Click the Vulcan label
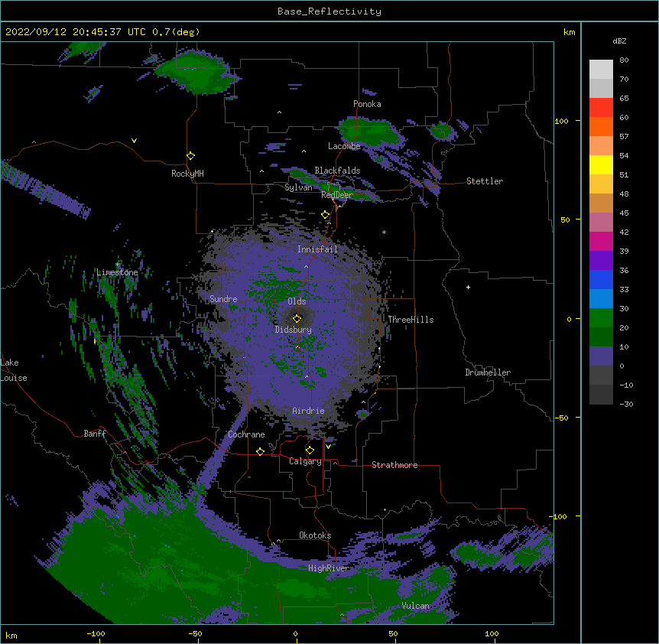This screenshot has width=659, height=644. pyautogui.click(x=415, y=606)
